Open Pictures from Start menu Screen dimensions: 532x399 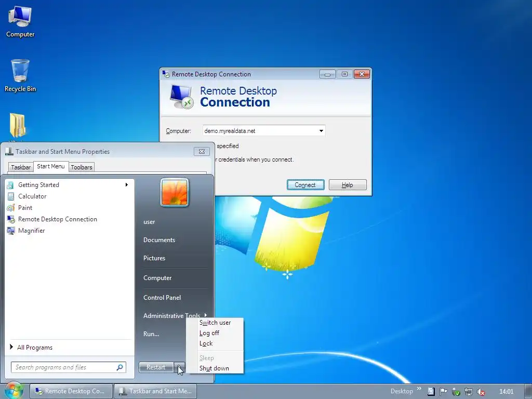point(154,258)
